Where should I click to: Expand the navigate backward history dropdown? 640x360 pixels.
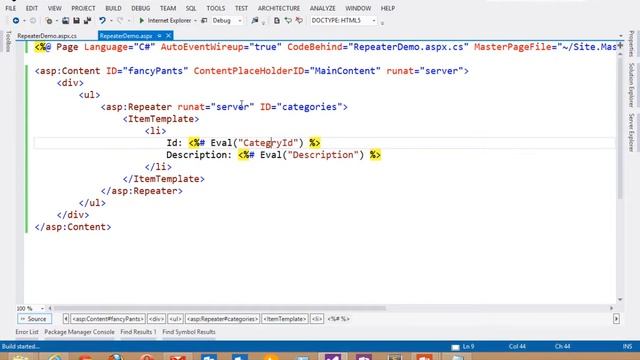(x=24, y=21)
